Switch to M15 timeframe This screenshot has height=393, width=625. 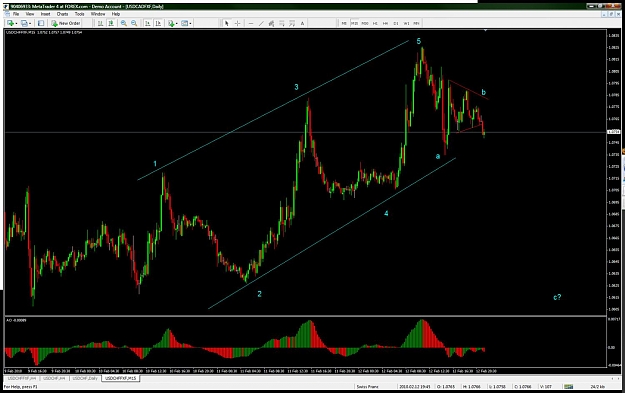(x=354, y=24)
